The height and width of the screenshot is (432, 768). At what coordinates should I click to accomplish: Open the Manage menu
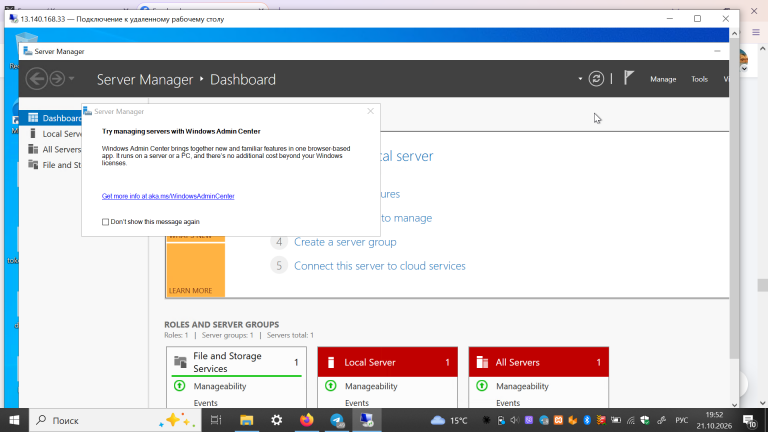[x=663, y=79]
